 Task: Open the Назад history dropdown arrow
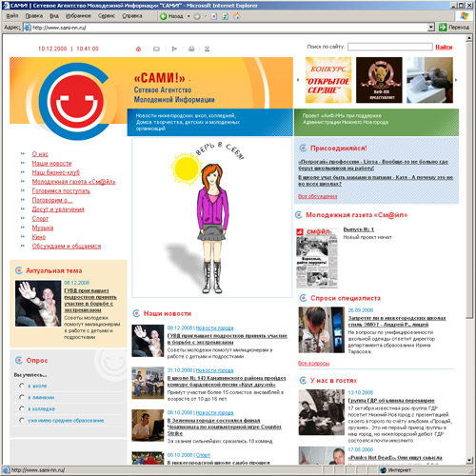click(x=188, y=16)
